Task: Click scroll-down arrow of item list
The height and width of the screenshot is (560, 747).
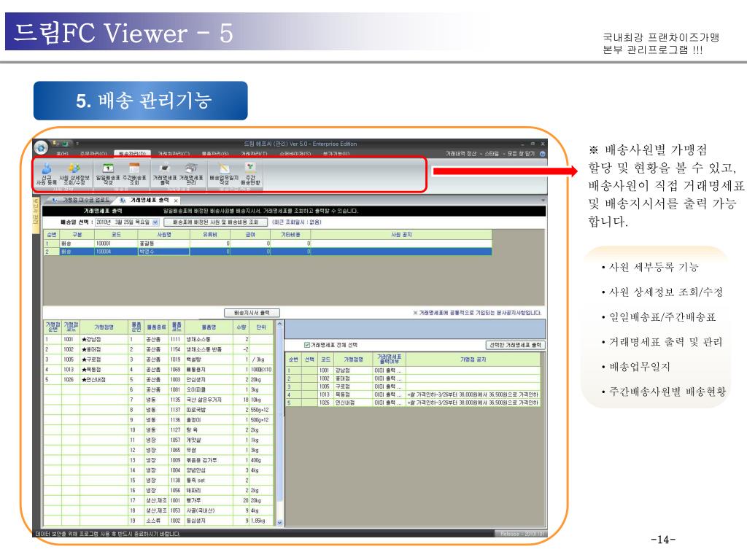Action: click(x=279, y=522)
